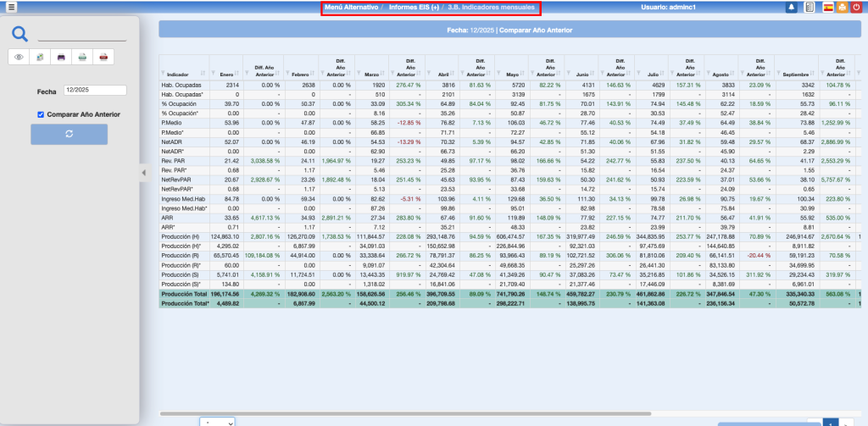This screenshot has width=868, height=426.
Task: Click the eye view icon in the sidebar toolbar
Action: 19,58
